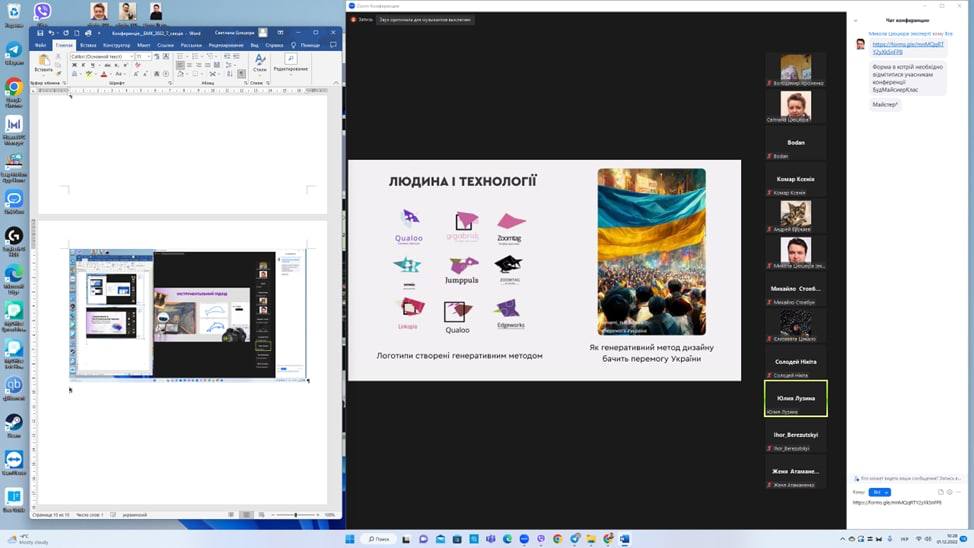This screenshot has width=974, height=548.
Task: Collapse the Word ribbon with the chevron
Action: (x=336, y=83)
